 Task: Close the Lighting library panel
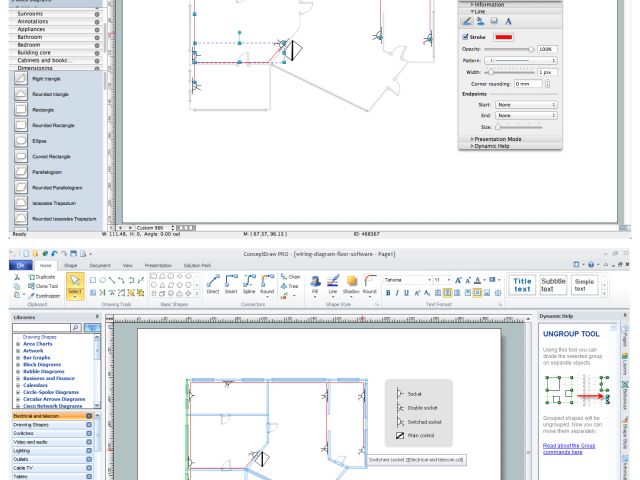tap(88, 450)
